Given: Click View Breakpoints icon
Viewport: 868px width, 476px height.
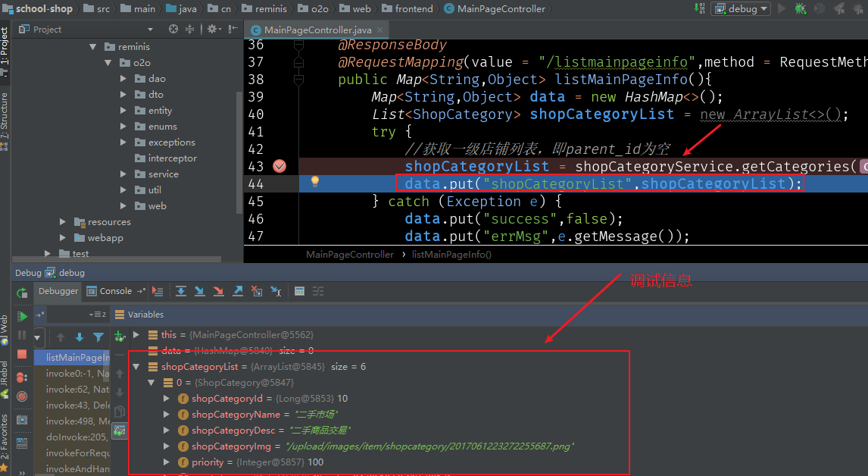Looking at the screenshot, I should click(22, 377).
